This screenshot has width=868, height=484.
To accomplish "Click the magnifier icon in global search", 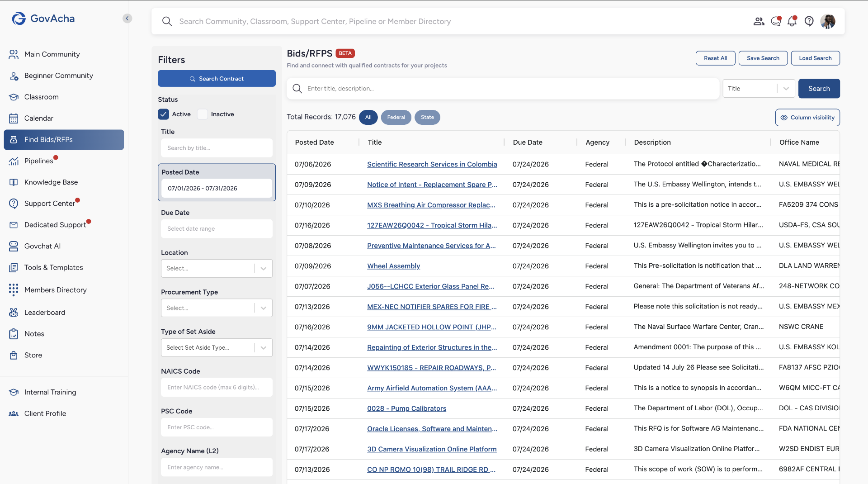I will tap(167, 21).
